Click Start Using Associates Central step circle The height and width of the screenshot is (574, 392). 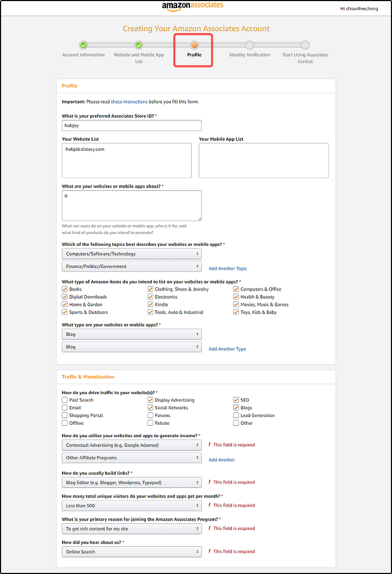(305, 45)
